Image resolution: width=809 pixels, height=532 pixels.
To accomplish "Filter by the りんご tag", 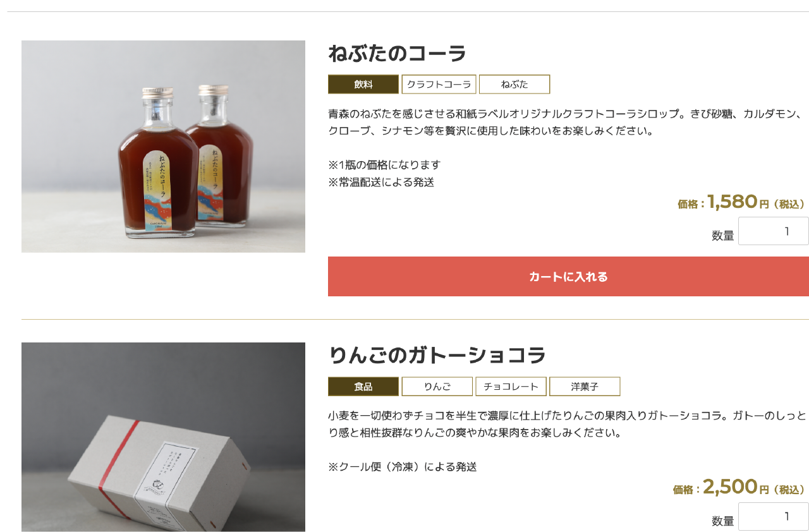I will click(x=437, y=387).
